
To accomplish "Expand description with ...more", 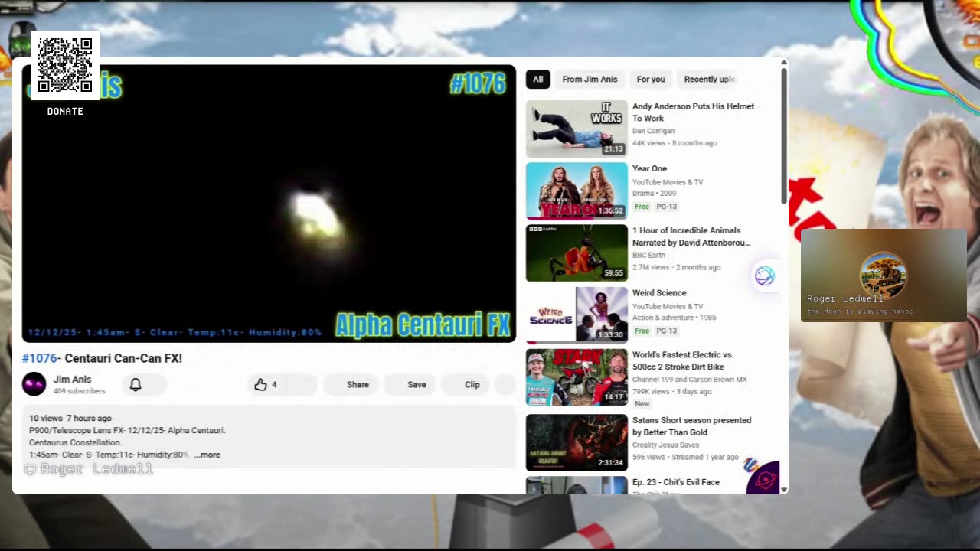I will tap(207, 455).
